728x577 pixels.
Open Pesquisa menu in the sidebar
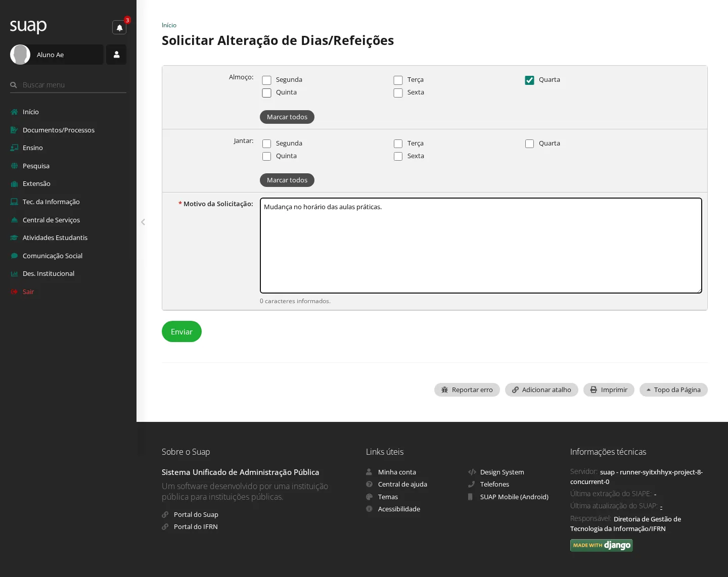point(36,166)
